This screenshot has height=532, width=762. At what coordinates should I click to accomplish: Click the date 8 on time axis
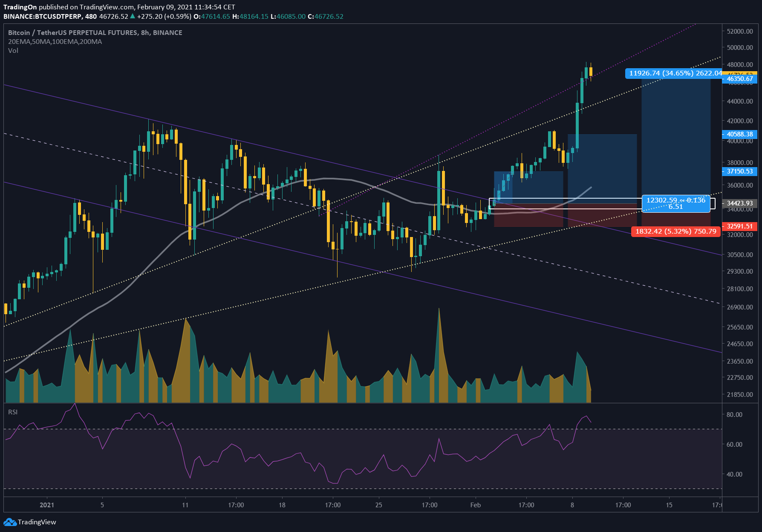[x=572, y=505]
